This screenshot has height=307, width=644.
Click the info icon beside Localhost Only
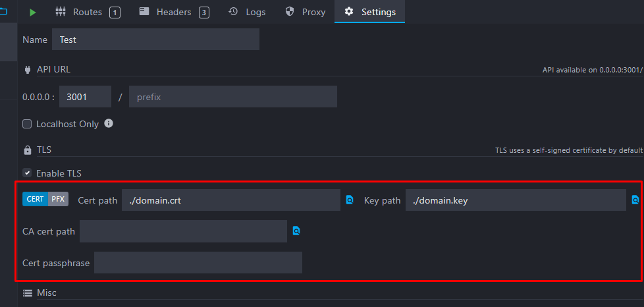pyautogui.click(x=109, y=123)
